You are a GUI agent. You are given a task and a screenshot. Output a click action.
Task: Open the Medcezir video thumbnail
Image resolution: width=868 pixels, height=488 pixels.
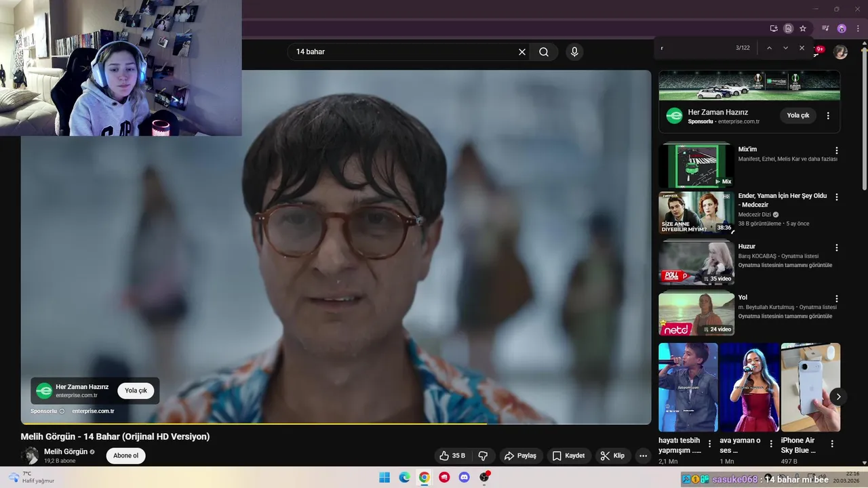(x=696, y=212)
